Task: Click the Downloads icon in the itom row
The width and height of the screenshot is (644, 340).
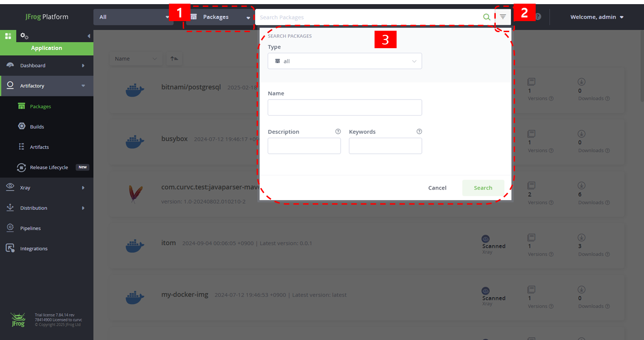Action: [582, 238]
